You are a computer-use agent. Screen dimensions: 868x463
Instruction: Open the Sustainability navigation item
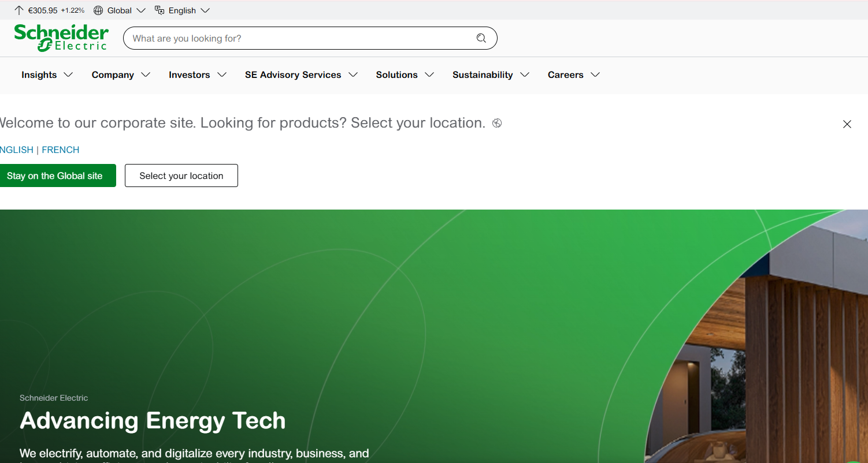(483, 75)
